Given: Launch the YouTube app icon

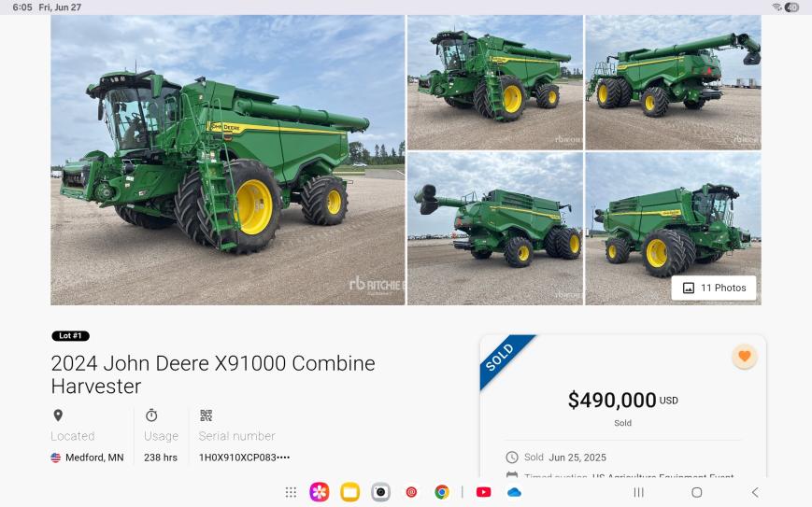Looking at the screenshot, I should [483, 492].
